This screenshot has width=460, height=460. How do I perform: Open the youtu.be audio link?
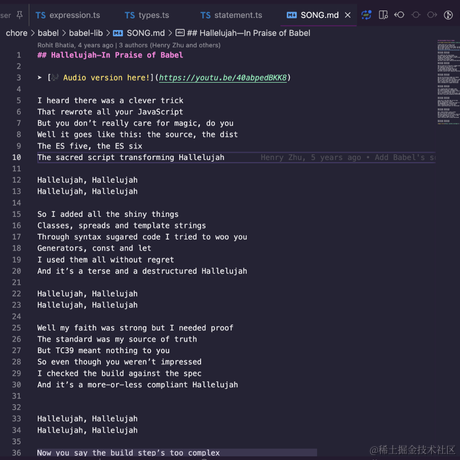tap(223, 78)
